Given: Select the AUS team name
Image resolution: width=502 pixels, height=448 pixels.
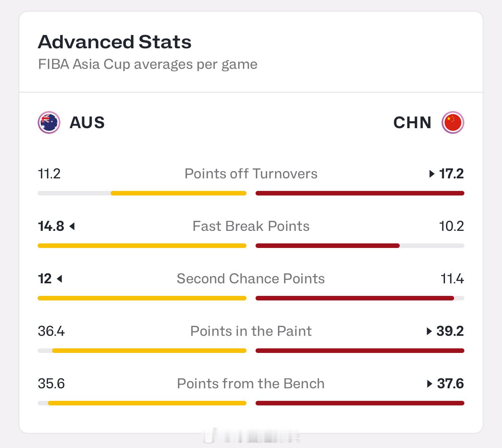Looking at the screenshot, I should point(87,122).
